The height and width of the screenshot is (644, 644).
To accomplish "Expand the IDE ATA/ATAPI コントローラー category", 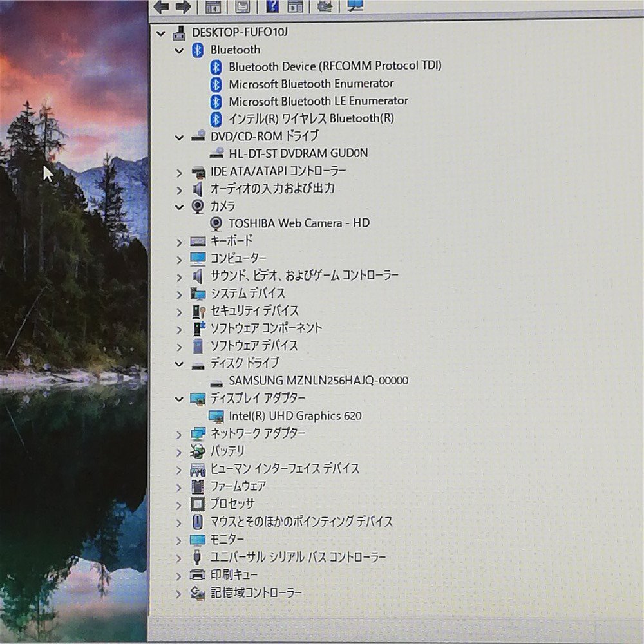I will pyautogui.click(x=178, y=173).
